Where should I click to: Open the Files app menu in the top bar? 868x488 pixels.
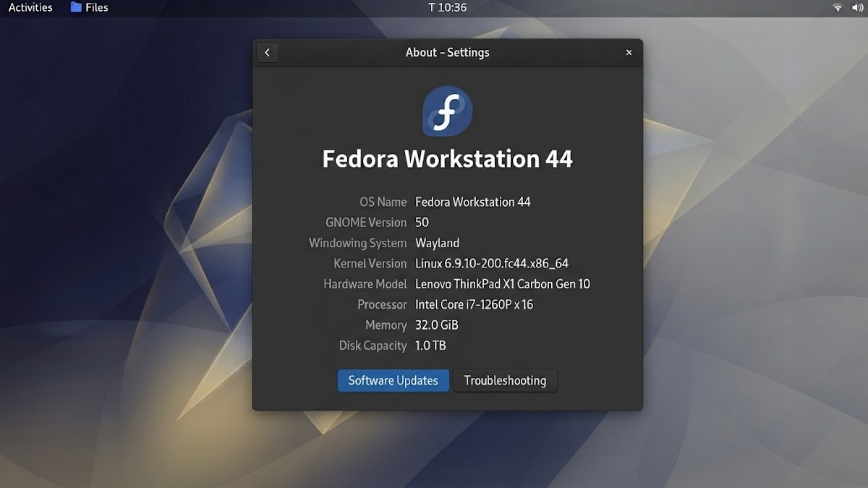click(x=90, y=8)
